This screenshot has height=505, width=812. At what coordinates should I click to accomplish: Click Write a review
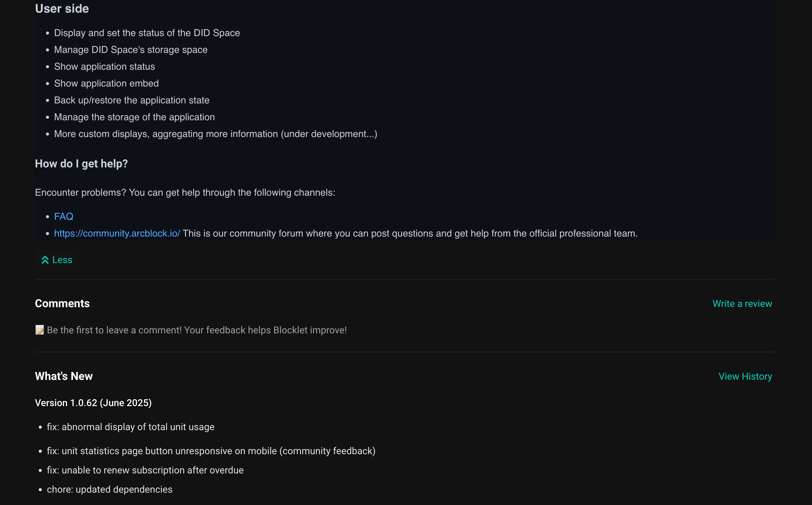point(742,304)
